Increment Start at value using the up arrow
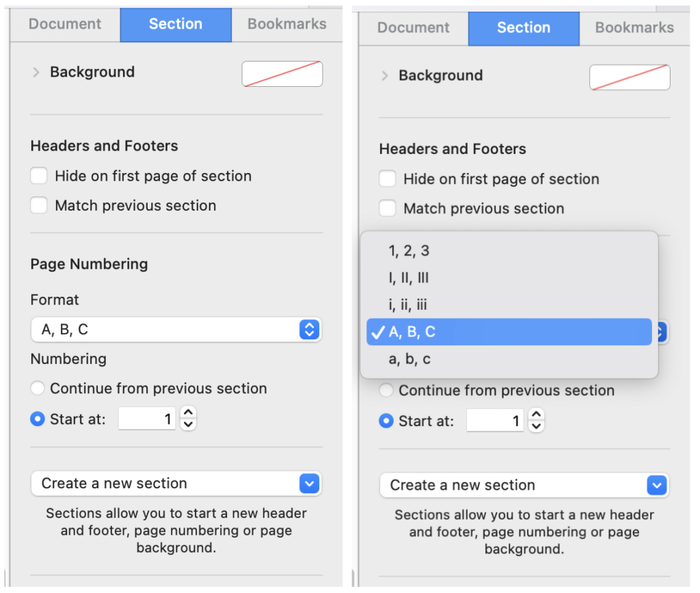700x593 pixels. 188,413
